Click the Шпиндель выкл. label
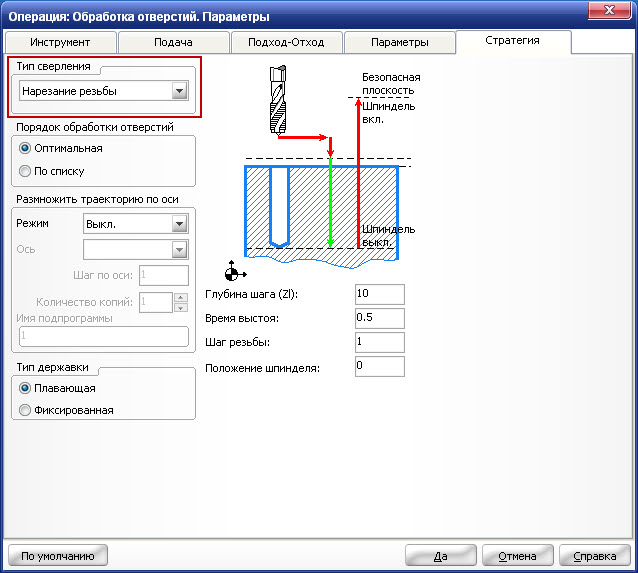638x573 pixels. 388,236
